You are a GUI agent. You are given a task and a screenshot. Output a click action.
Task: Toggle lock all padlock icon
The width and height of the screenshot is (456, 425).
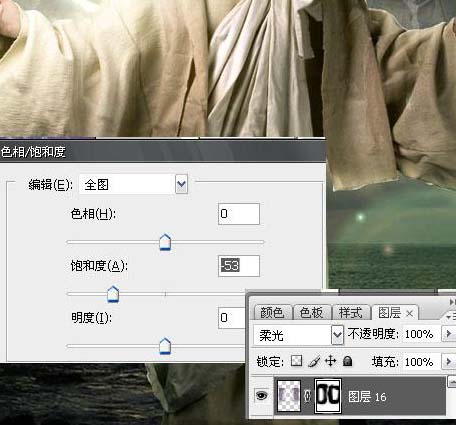tap(347, 361)
